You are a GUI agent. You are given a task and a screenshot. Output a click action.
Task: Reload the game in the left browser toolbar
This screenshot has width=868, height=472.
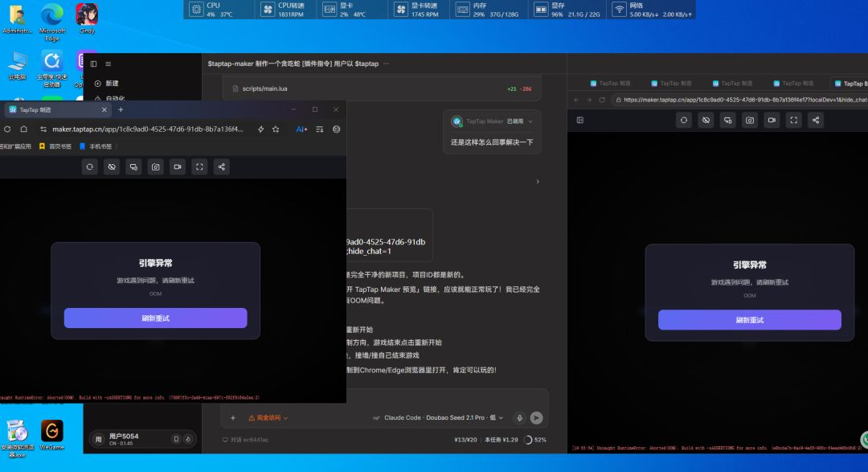[90, 166]
